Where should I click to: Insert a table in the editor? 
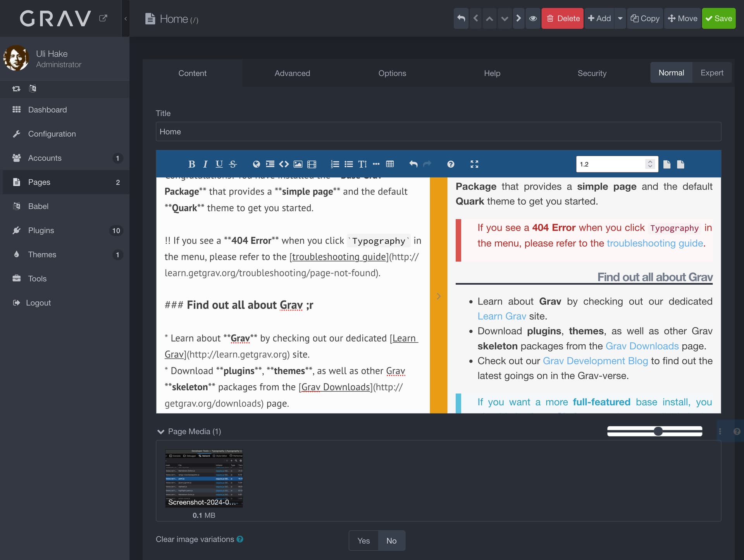click(x=390, y=164)
